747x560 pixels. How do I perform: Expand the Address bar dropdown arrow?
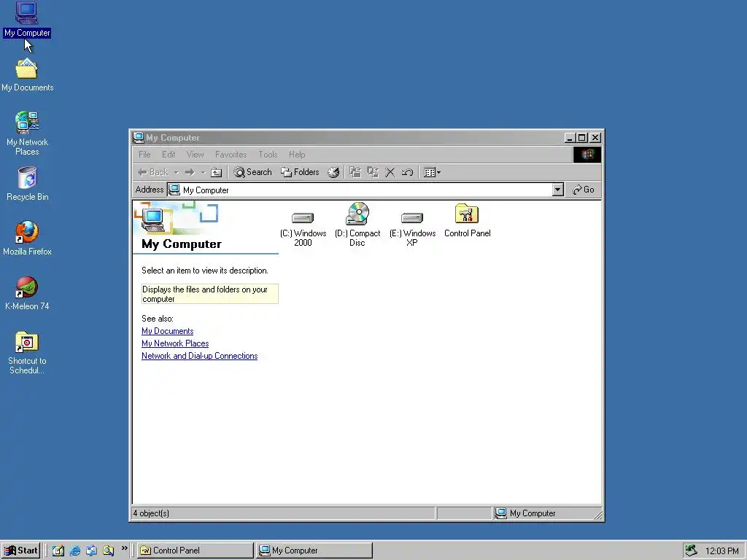[x=558, y=190]
